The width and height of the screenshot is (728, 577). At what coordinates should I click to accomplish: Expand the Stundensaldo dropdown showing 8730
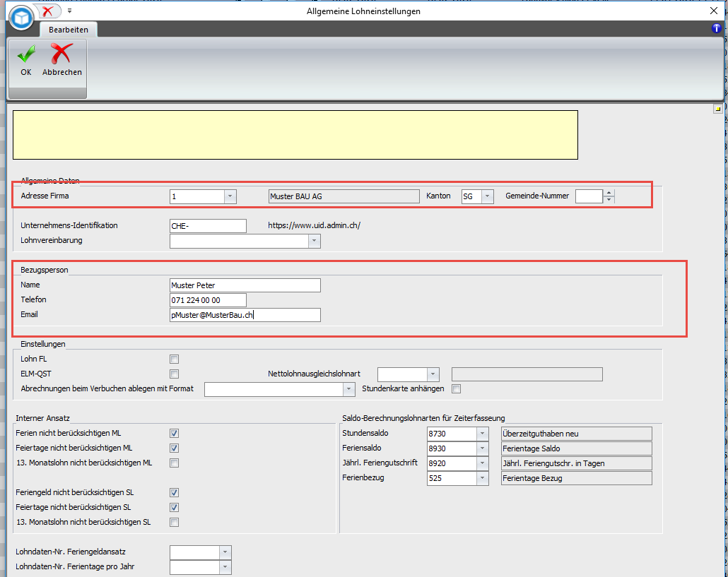tap(482, 434)
